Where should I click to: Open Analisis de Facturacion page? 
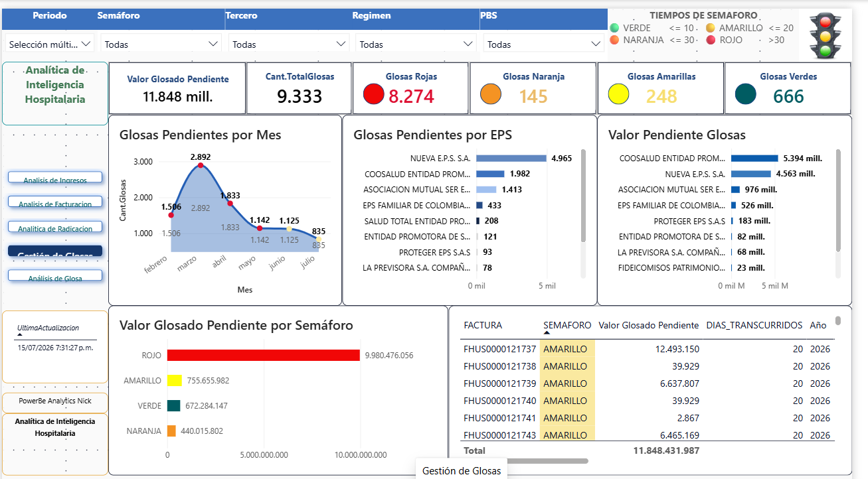(x=55, y=202)
